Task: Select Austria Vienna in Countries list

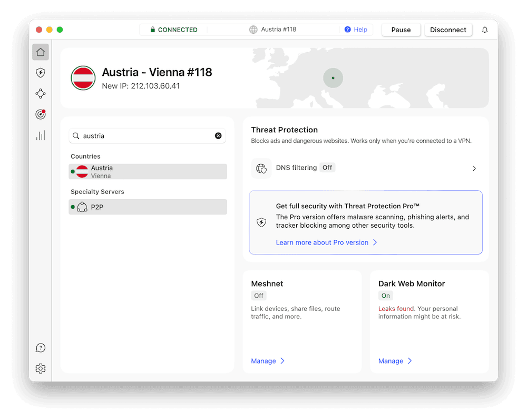Action: click(148, 172)
